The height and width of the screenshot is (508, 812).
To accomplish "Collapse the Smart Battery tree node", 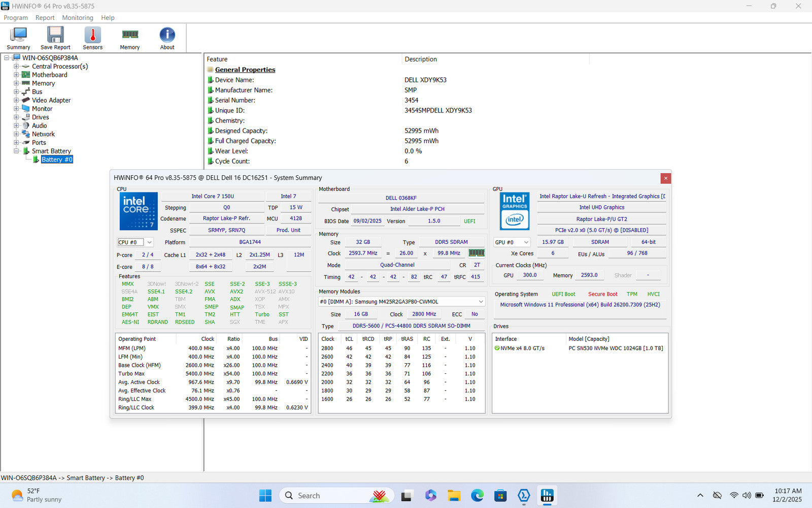I will pos(16,151).
